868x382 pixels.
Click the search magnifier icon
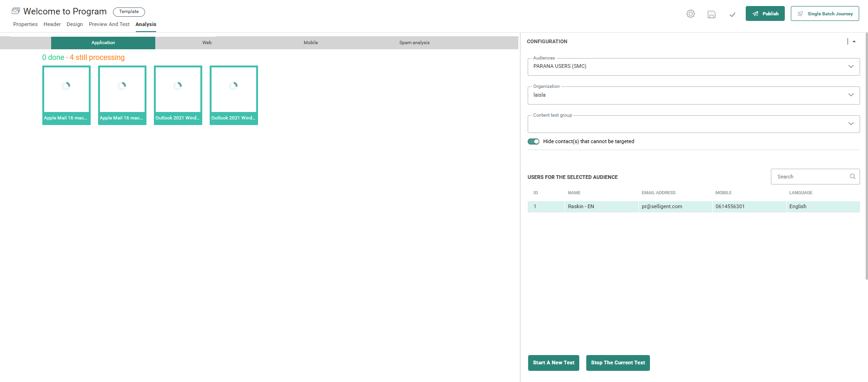(852, 177)
